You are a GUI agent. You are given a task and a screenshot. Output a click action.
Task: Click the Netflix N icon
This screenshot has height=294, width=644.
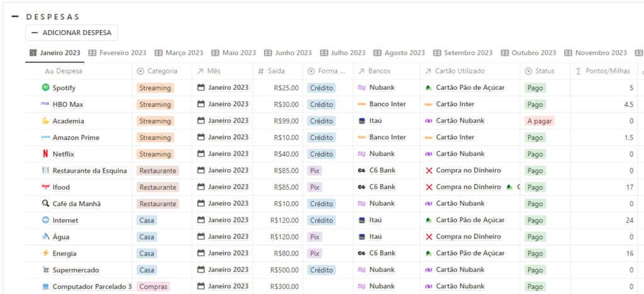45,154
